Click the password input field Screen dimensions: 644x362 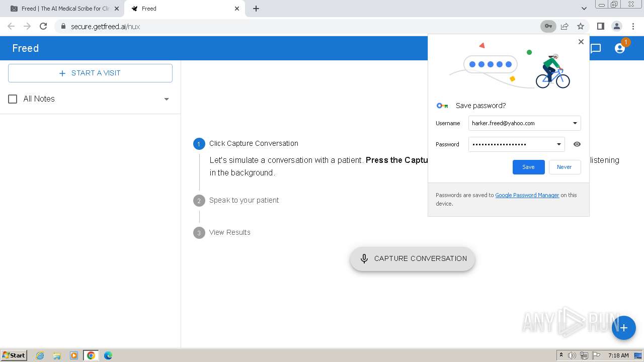(x=517, y=144)
